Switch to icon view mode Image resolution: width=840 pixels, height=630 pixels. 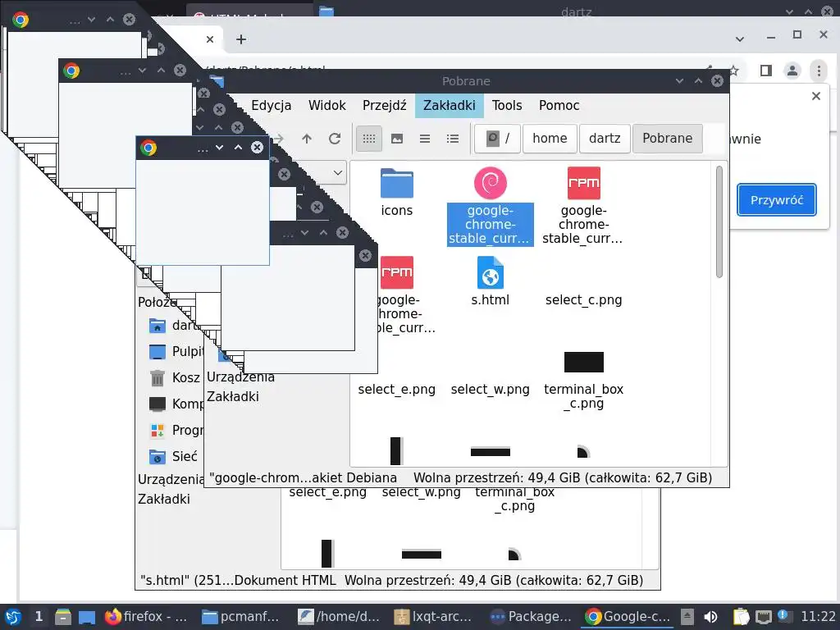tap(369, 139)
